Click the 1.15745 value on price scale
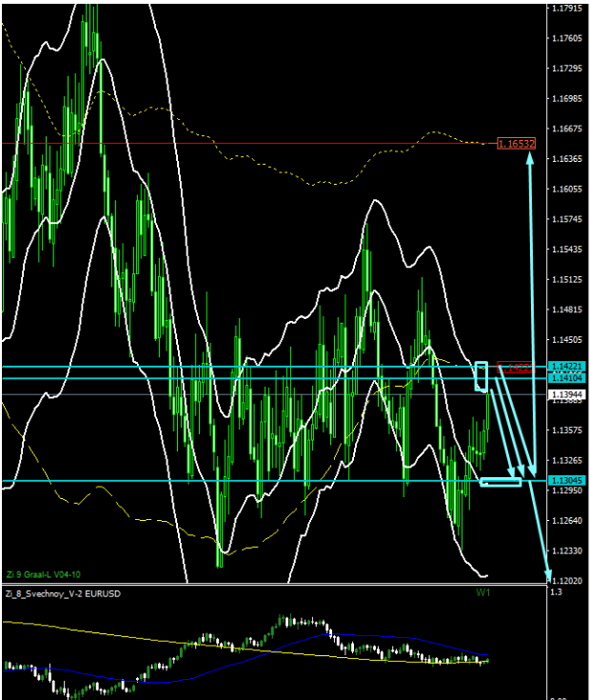 [x=567, y=219]
